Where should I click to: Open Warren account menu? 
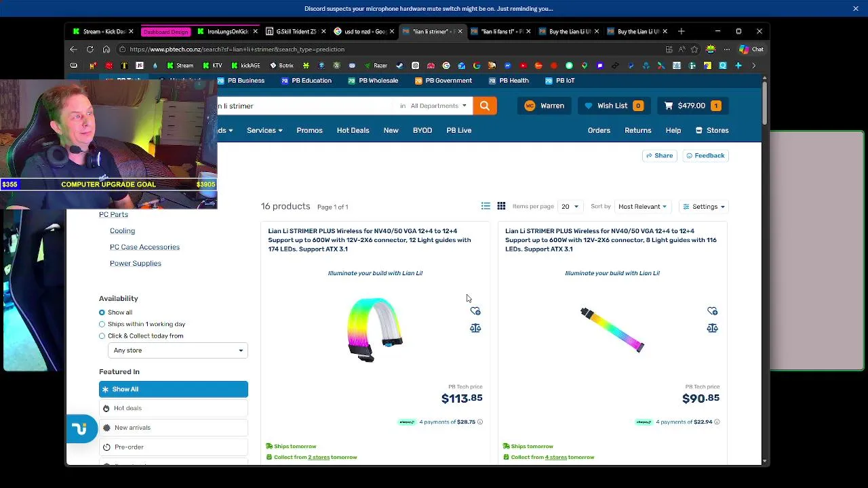point(545,106)
